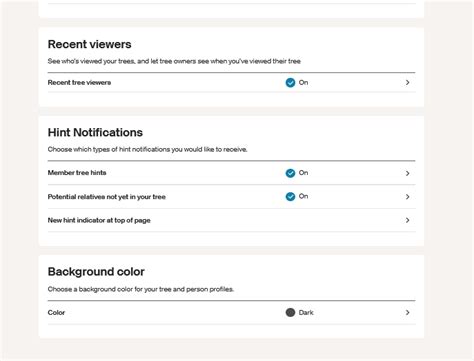This screenshot has width=474, height=361.
Task: Toggle the Recent tree viewers On checkmark
Action: [x=290, y=82]
